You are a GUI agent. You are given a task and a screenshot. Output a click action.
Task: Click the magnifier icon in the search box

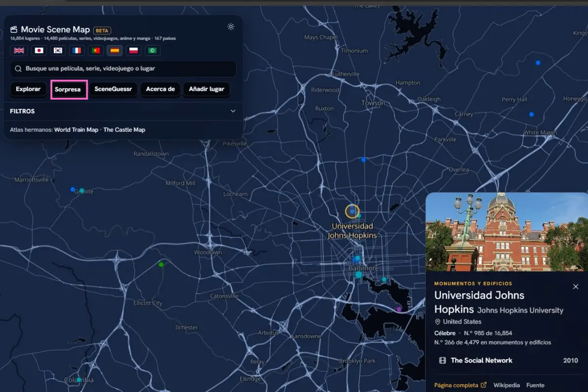(x=18, y=69)
